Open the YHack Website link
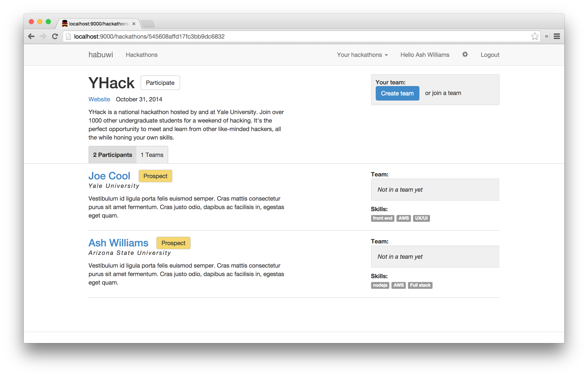 click(x=99, y=99)
